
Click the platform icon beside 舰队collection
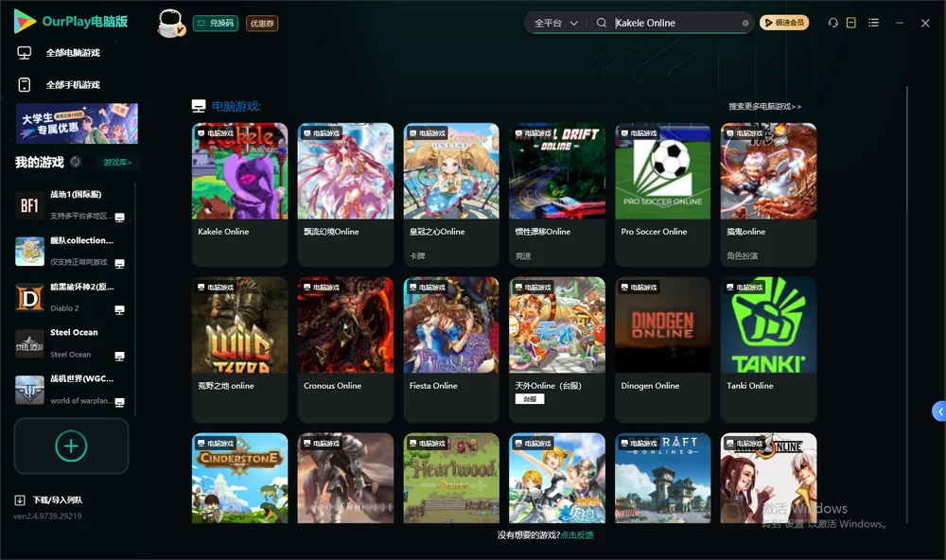[x=119, y=264]
